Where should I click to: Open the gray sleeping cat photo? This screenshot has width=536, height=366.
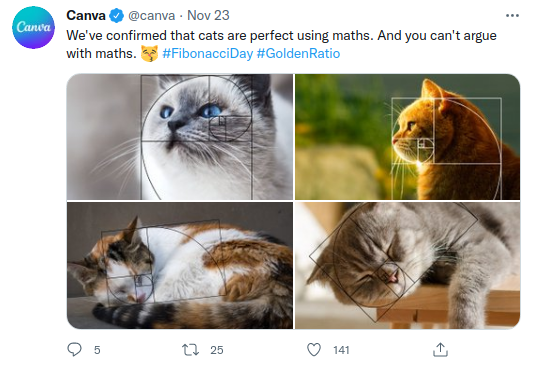(407, 265)
